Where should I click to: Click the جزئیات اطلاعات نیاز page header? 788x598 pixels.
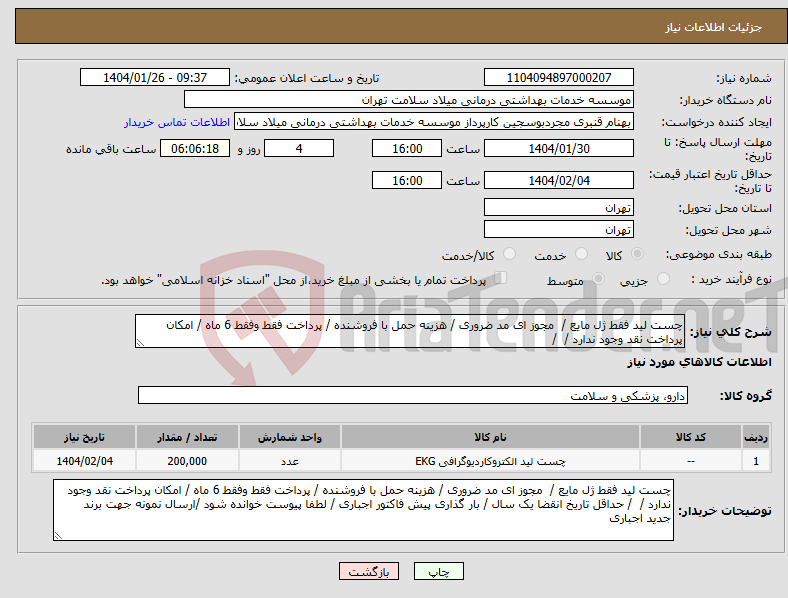[714, 27]
